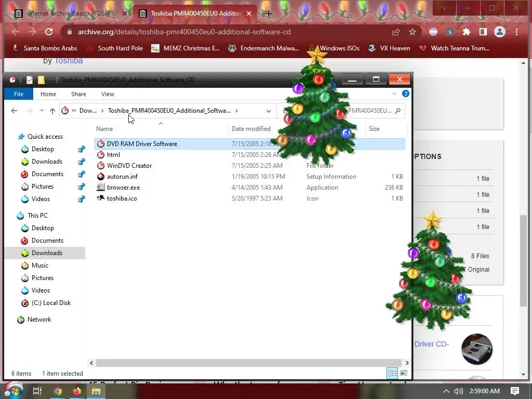The height and width of the screenshot is (399, 532).
Task: Click the browser Back arrow button
Action: [x=16, y=32]
